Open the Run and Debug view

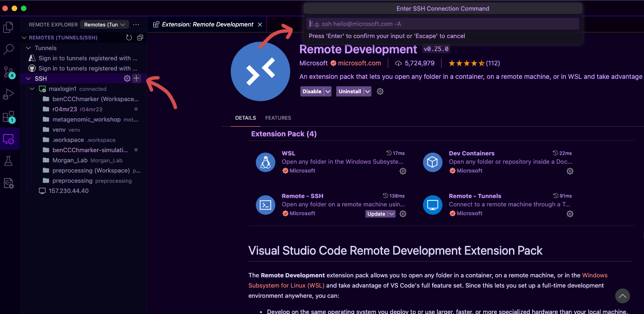8,94
